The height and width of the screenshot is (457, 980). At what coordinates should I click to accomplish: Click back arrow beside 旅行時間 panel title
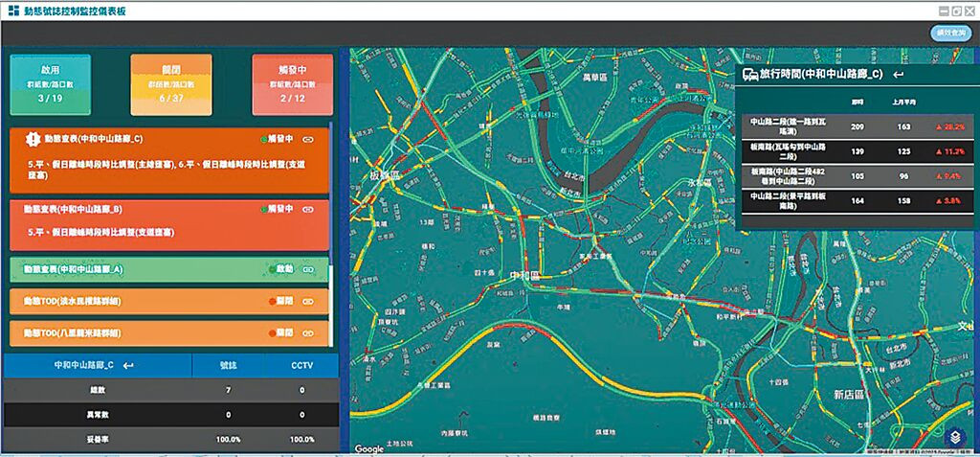coord(898,74)
